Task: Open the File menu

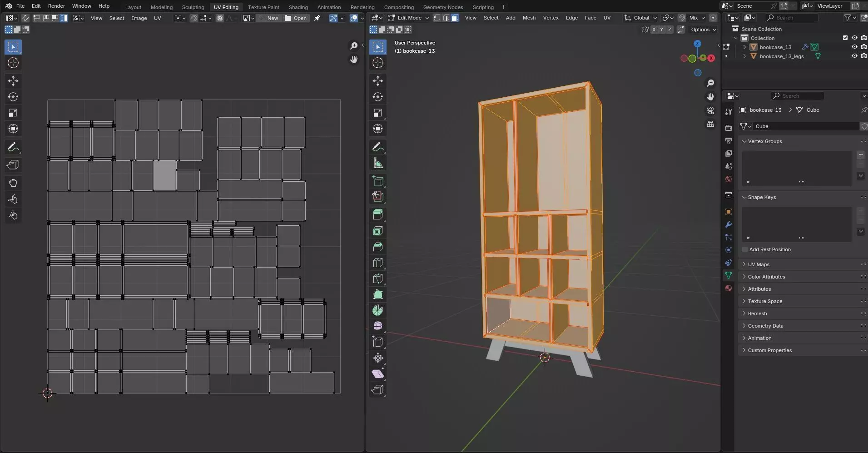Action: 20,6
